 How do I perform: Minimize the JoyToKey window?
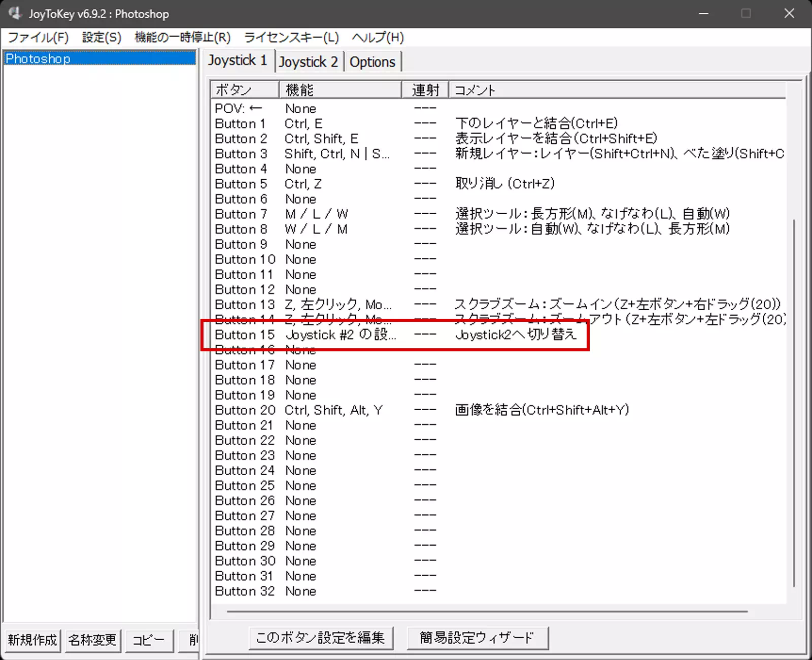pos(703,14)
